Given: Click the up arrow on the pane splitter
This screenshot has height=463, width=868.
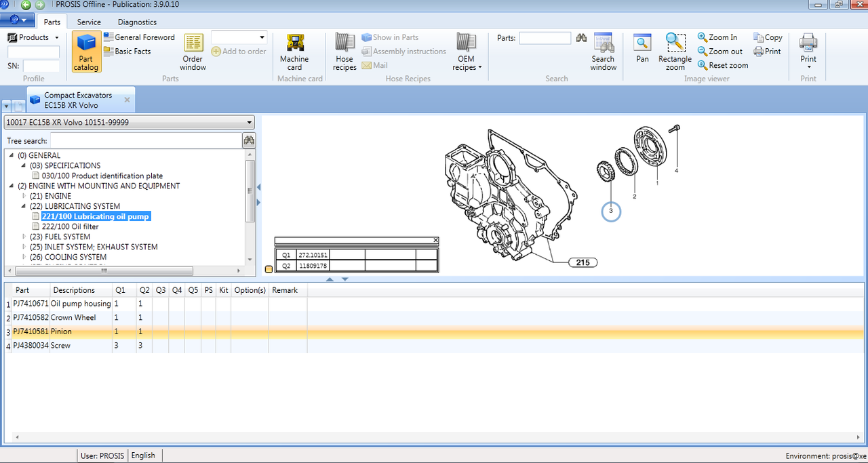Looking at the screenshot, I should pos(330,279).
